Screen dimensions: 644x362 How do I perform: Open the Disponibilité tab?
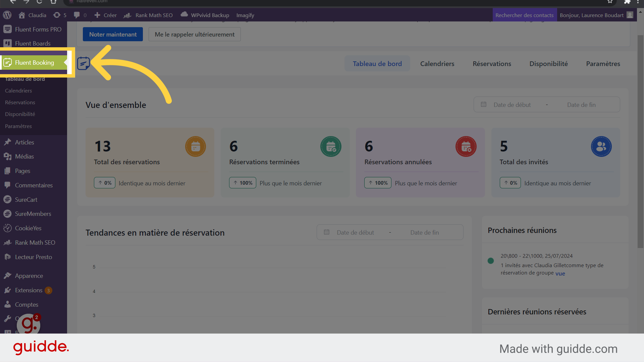(548, 64)
